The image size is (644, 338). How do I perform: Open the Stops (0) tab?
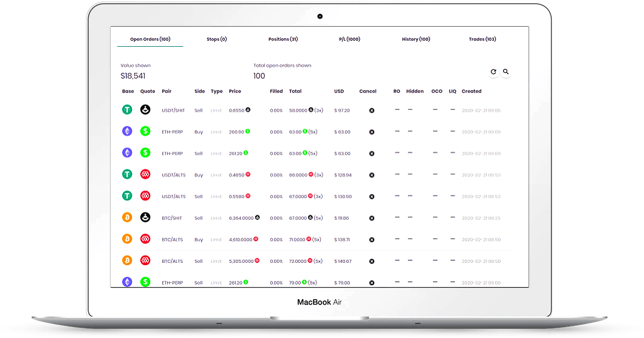[x=217, y=39]
